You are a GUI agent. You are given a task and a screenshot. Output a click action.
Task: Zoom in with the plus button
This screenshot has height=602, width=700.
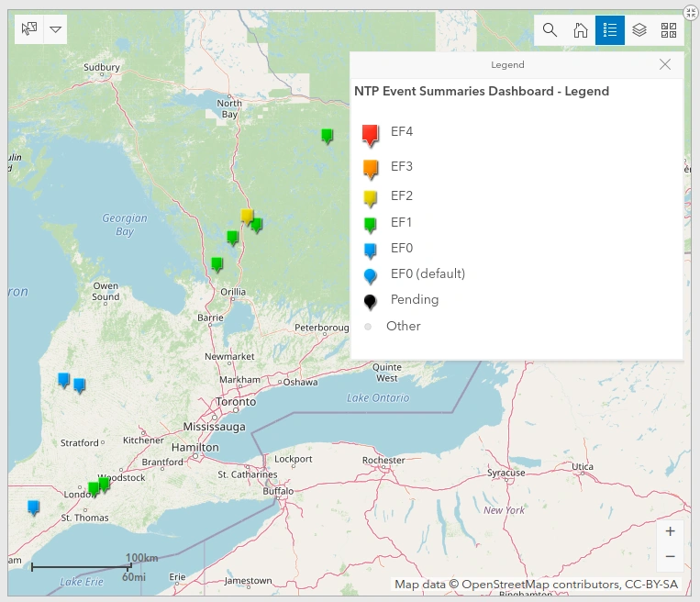tap(670, 531)
